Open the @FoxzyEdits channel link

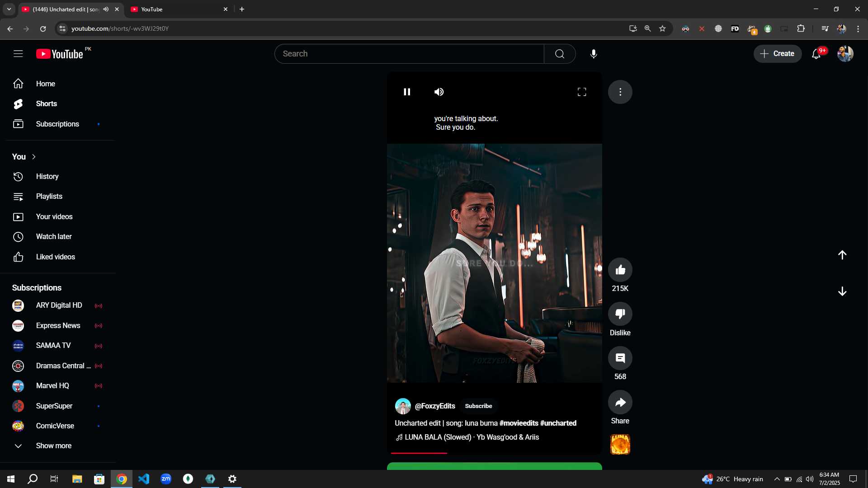click(435, 406)
